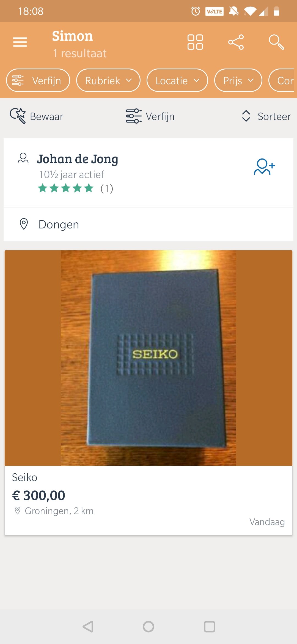This screenshot has width=297, height=644.
Task: Switch to grid view layout
Action: [195, 42]
